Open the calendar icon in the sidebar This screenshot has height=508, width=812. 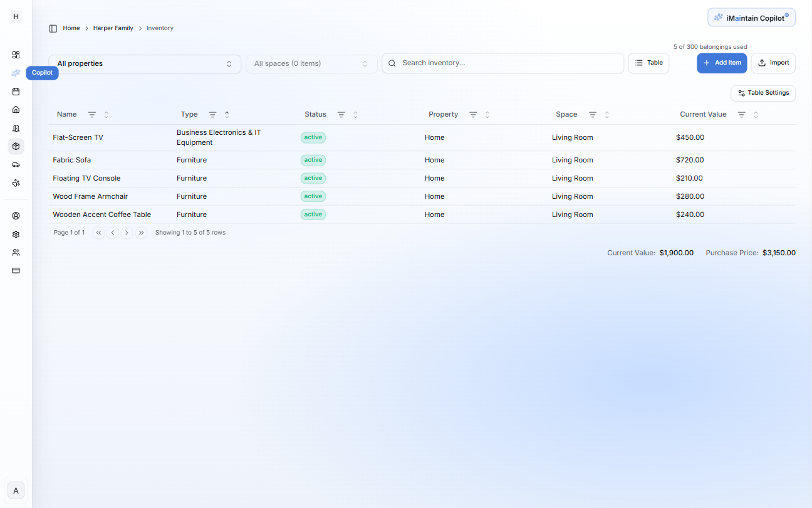16,92
